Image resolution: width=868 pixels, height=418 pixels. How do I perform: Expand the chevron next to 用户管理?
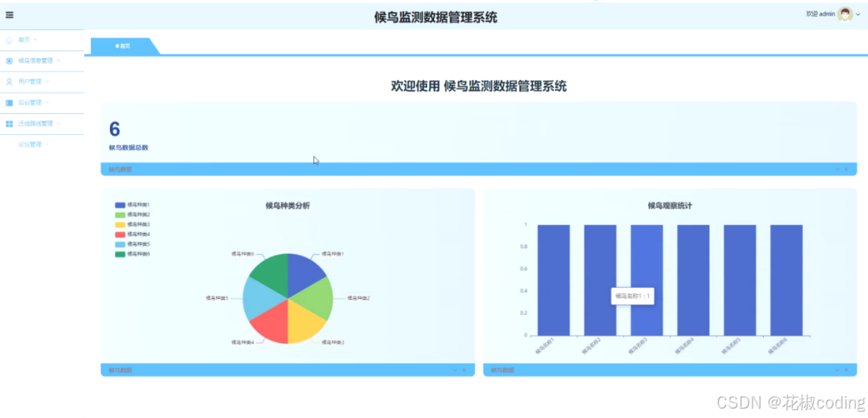[47, 82]
